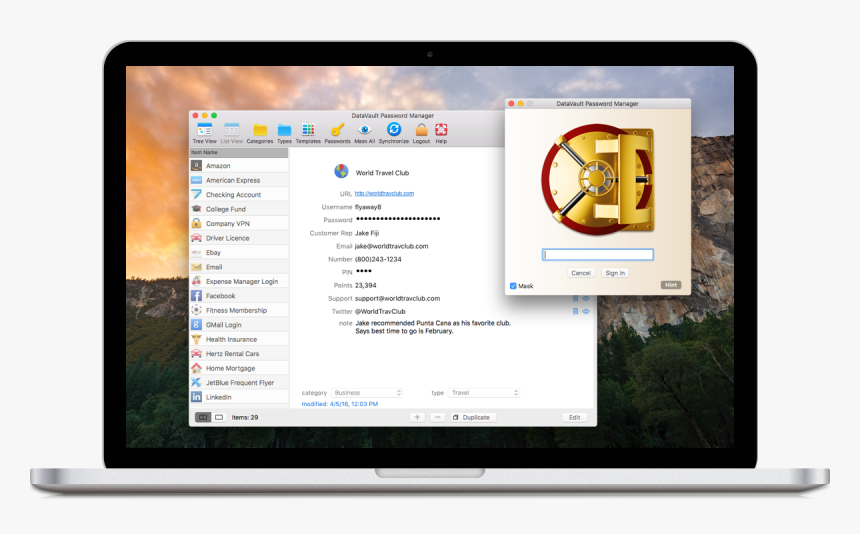Screen dimensions: 860x534
Task: Select Hertz Rental Cars entry
Action: pos(239,354)
